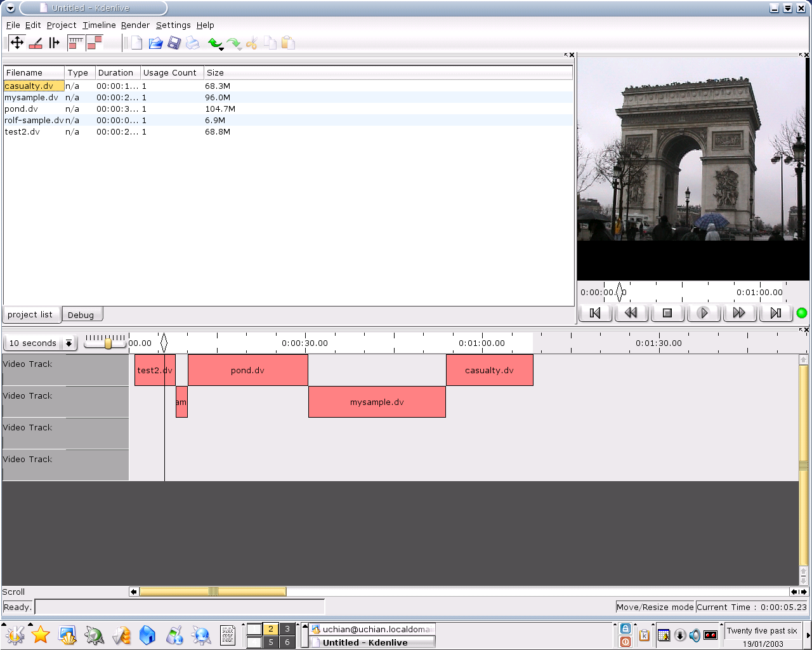Image resolution: width=812 pixels, height=650 pixels.
Task: Expand the undo history dropdown arrow
Action: [221, 49]
